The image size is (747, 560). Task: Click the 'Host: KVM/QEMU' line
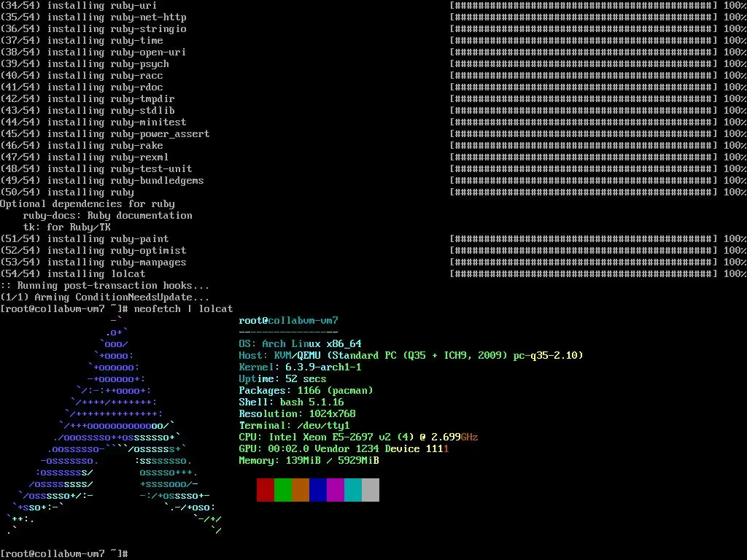coord(411,355)
